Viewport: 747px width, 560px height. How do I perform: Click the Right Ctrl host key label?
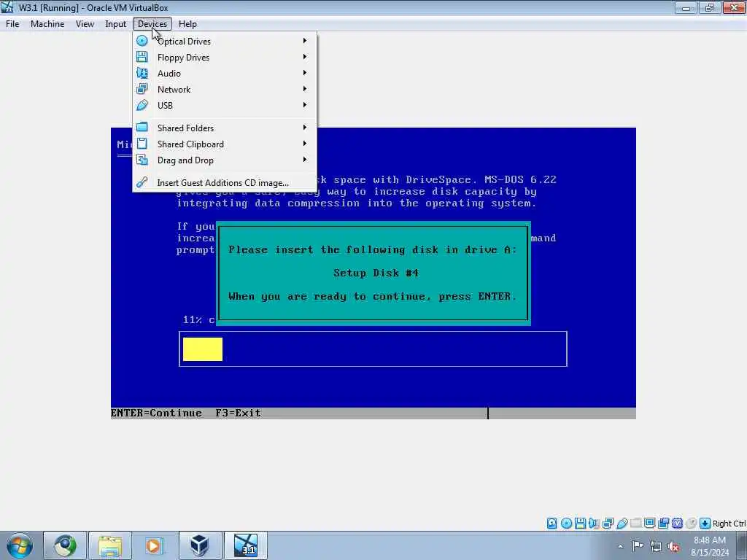729,524
